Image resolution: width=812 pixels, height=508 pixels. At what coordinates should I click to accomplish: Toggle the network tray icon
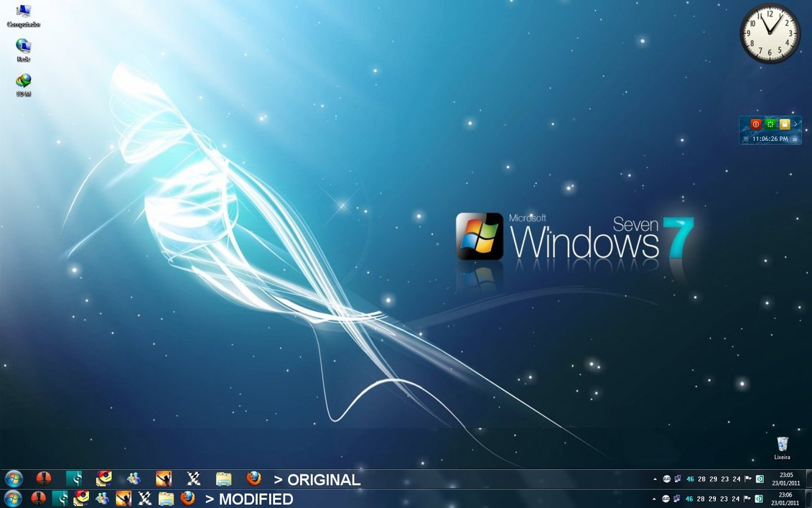pyautogui.click(x=678, y=478)
